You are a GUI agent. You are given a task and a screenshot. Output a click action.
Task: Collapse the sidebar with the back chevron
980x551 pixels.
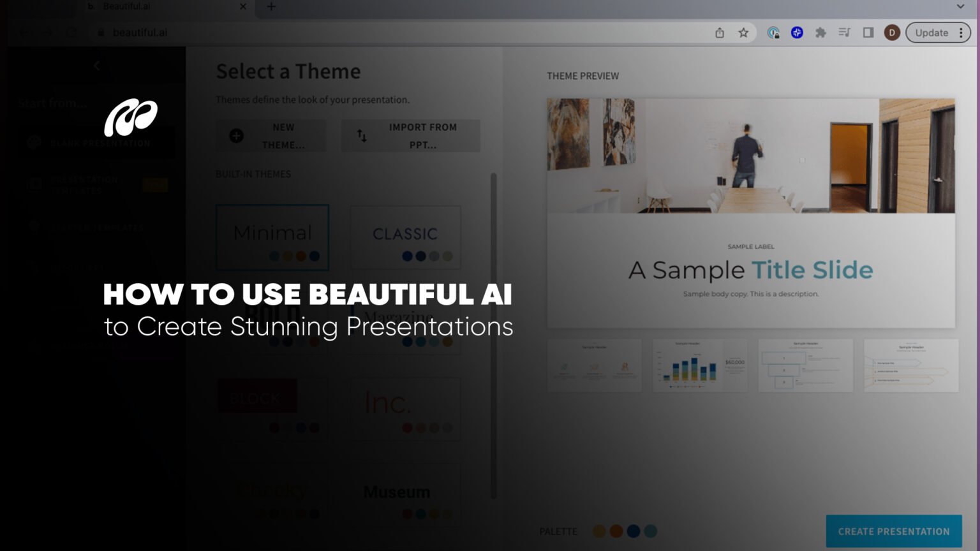96,66
